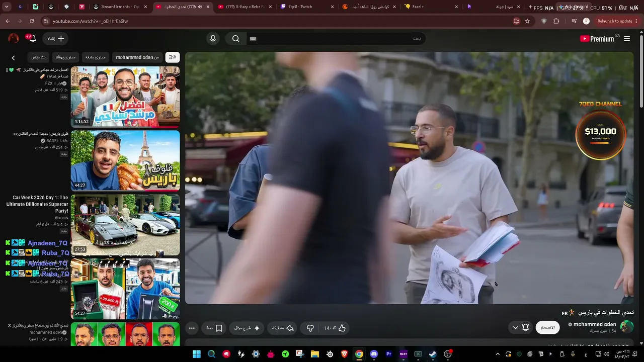Screen dimensions: 644x362
Task: Open Car Week 2026 Day 1 video title
Action: point(37,204)
